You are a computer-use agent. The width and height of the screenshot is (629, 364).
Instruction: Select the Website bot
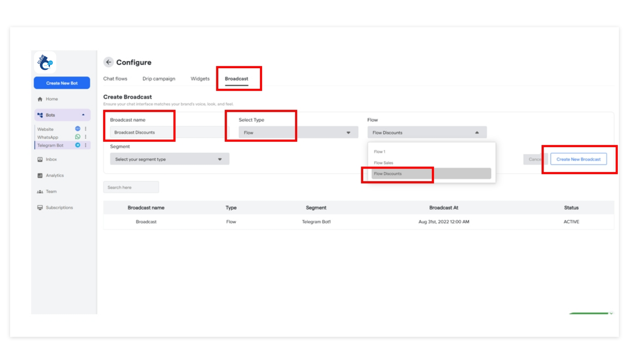click(46, 129)
